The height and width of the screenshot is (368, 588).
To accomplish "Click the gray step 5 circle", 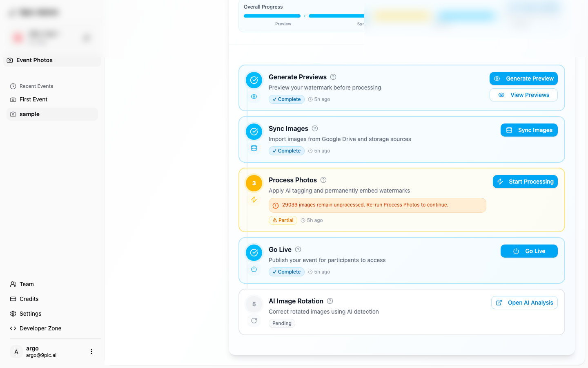I will click(x=254, y=304).
